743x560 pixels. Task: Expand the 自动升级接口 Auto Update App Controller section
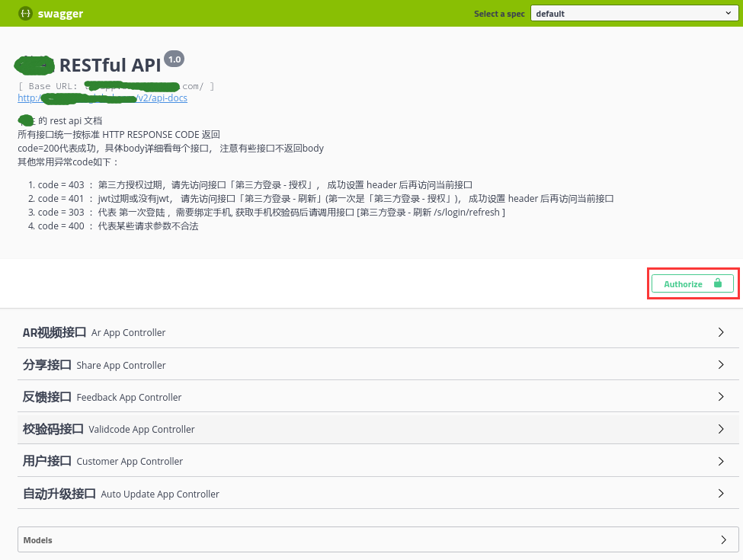(121, 494)
